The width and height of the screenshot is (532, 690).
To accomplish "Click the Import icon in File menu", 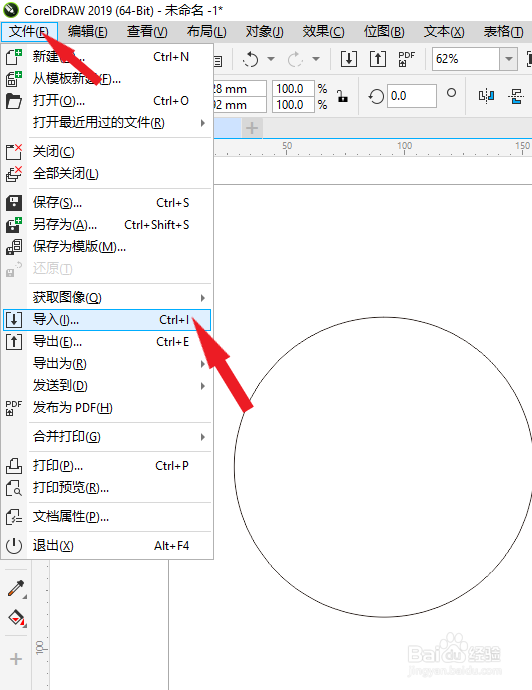I will coord(14,320).
